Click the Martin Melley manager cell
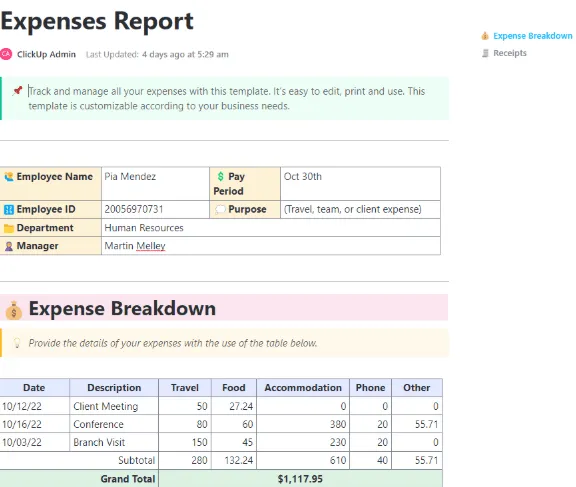Screen dimensions: 576x487 pos(271,246)
